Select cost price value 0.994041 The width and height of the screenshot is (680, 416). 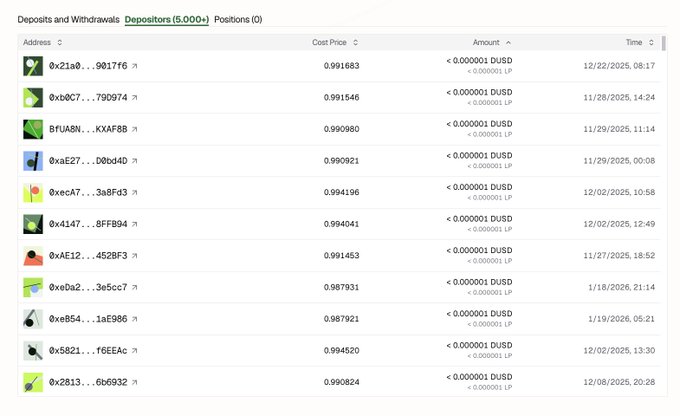click(x=341, y=224)
